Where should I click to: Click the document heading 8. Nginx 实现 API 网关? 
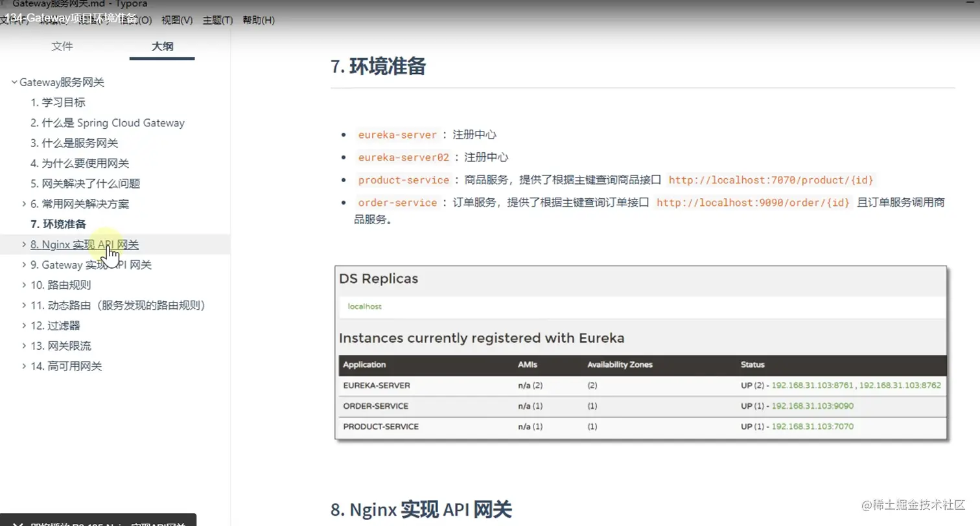coord(421,509)
